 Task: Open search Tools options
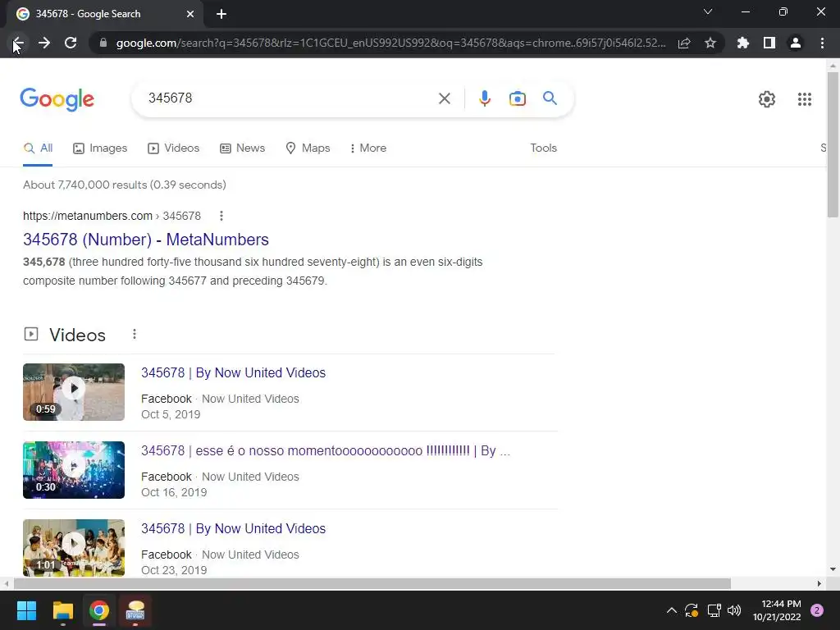tap(543, 148)
